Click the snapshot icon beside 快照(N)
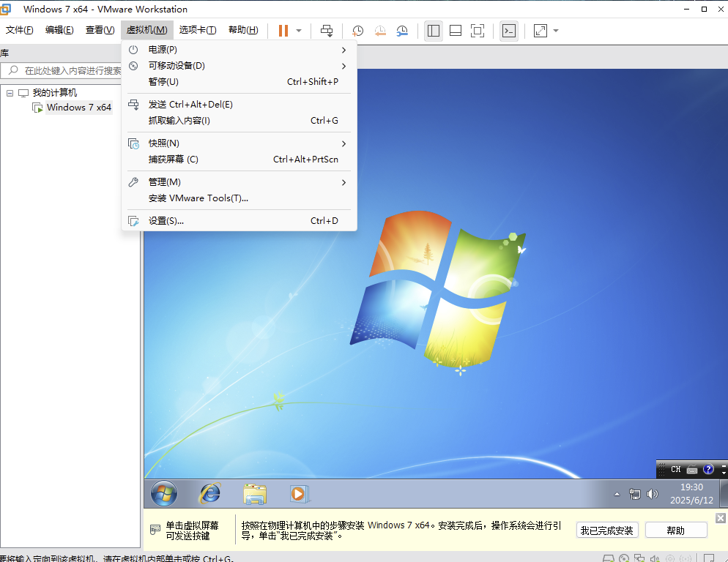Viewport: 728px width, 562px height. coord(133,144)
